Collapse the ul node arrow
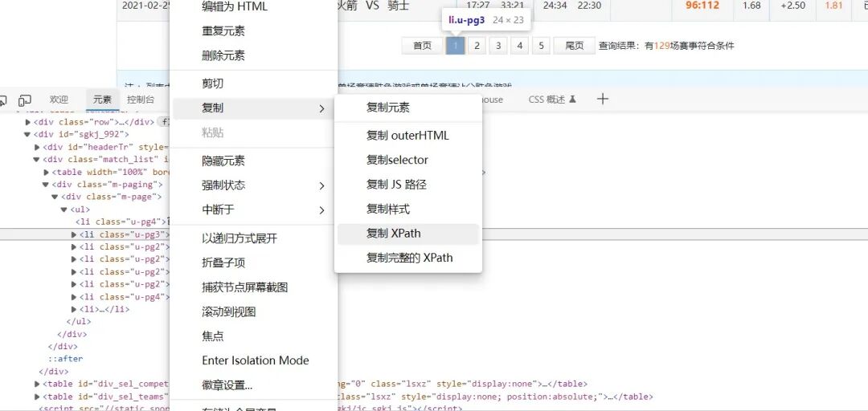The height and width of the screenshot is (411, 868). coord(64,210)
